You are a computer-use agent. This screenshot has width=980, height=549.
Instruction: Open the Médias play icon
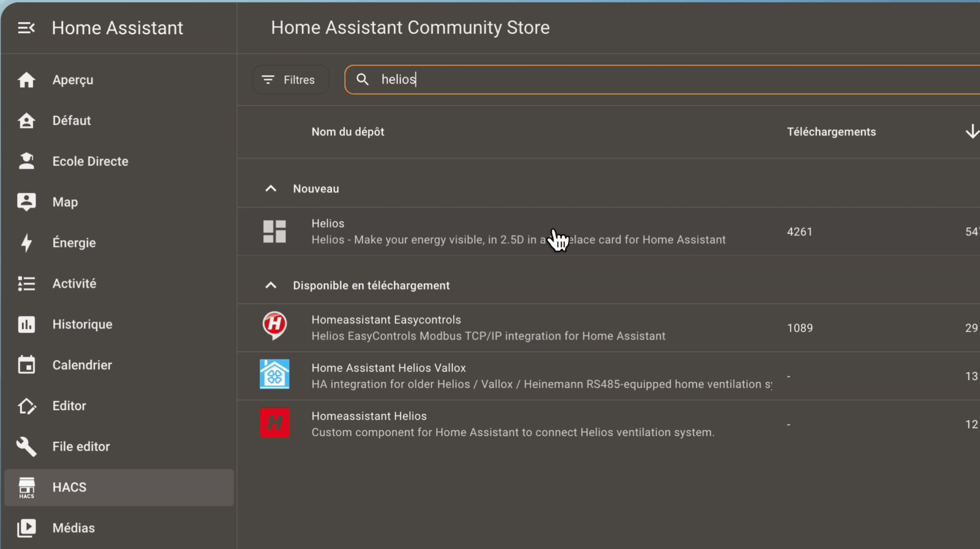click(26, 528)
